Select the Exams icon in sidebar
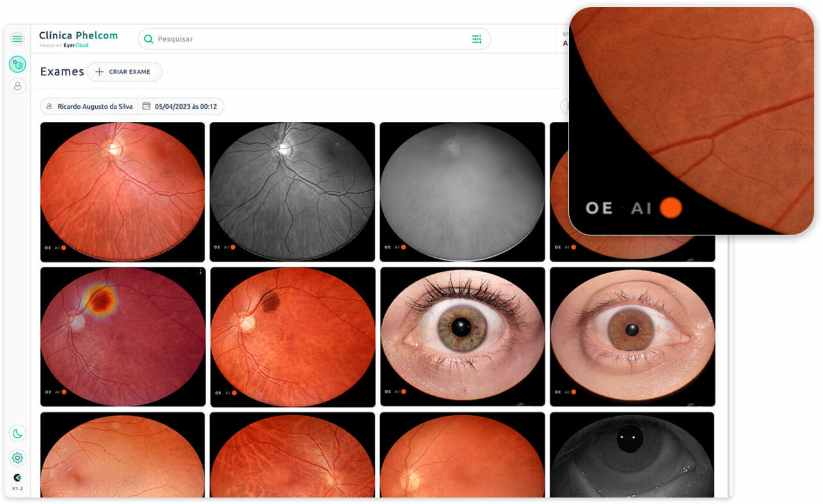The image size is (823, 504). pos(17,64)
